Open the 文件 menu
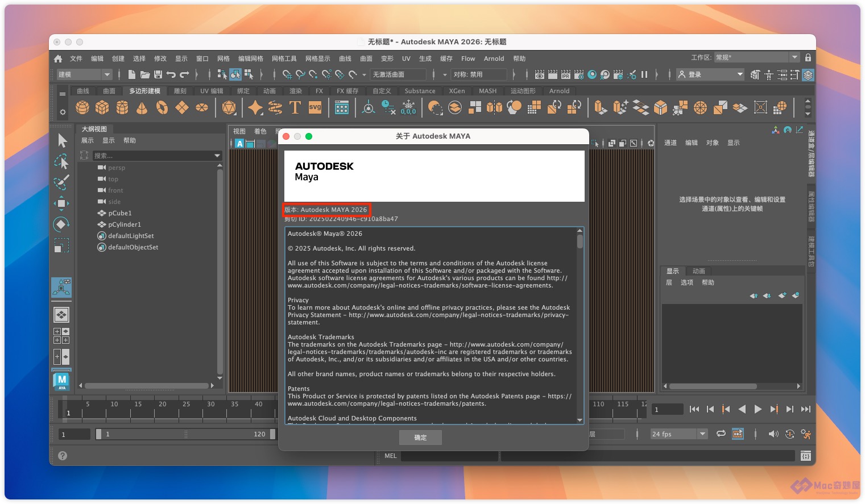 [76, 59]
